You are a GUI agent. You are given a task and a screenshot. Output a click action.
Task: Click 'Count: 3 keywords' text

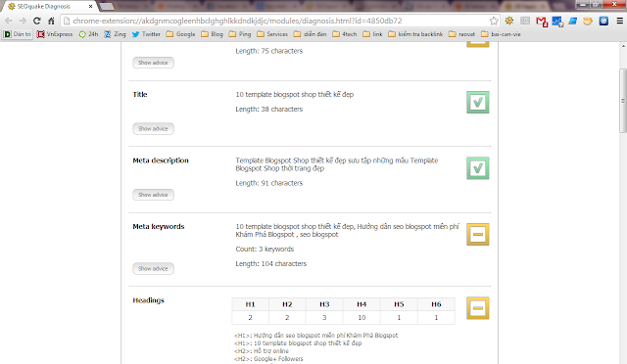tap(265, 249)
